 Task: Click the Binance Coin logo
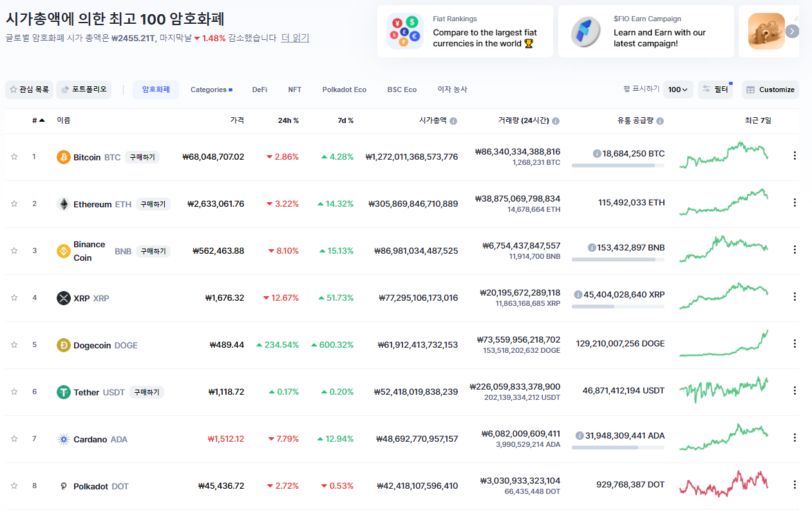point(64,251)
